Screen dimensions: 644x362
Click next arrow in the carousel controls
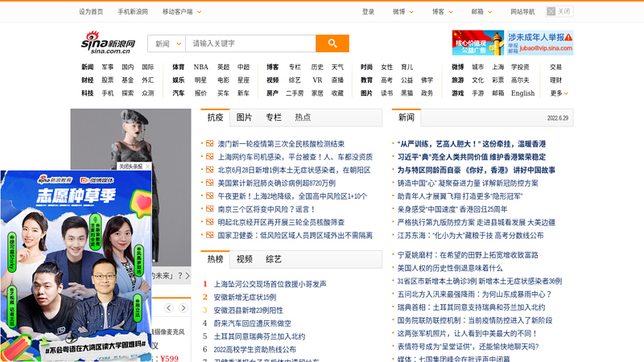point(184,308)
